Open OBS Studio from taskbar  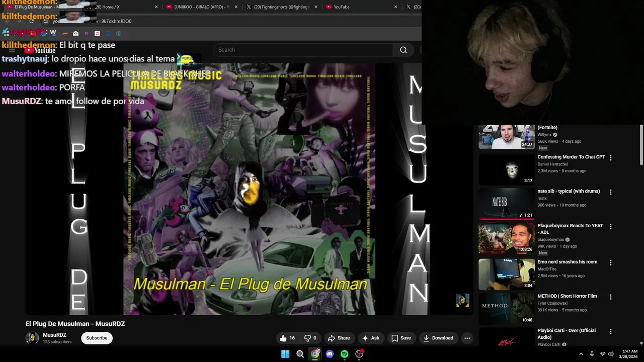(x=359, y=354)
